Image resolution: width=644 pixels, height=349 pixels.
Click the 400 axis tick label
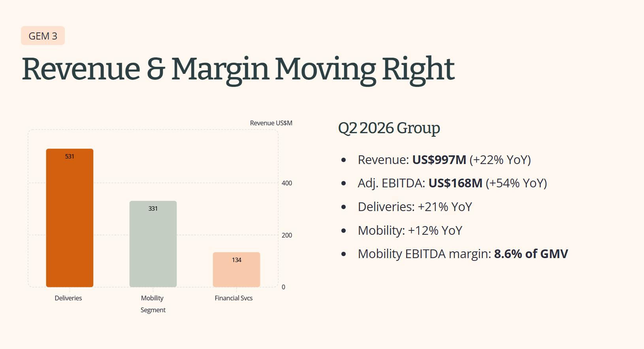[x=287, y=183]
